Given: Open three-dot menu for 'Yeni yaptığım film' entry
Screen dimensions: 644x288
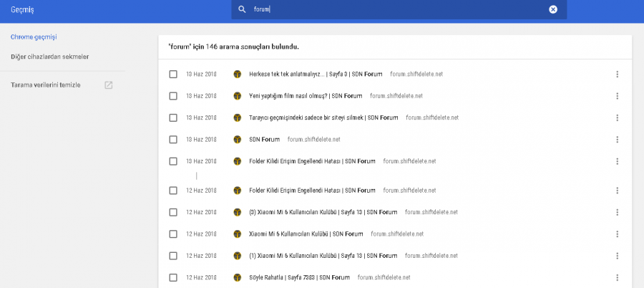Looking at the screenshot, I should click(617, 96).
